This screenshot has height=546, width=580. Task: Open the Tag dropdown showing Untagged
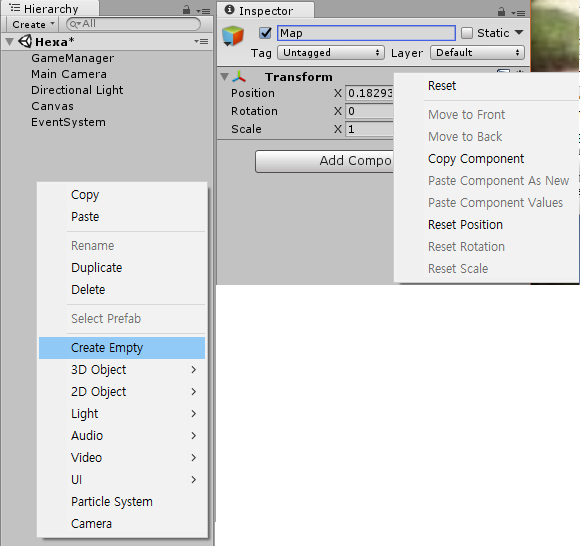click(331, 53)
